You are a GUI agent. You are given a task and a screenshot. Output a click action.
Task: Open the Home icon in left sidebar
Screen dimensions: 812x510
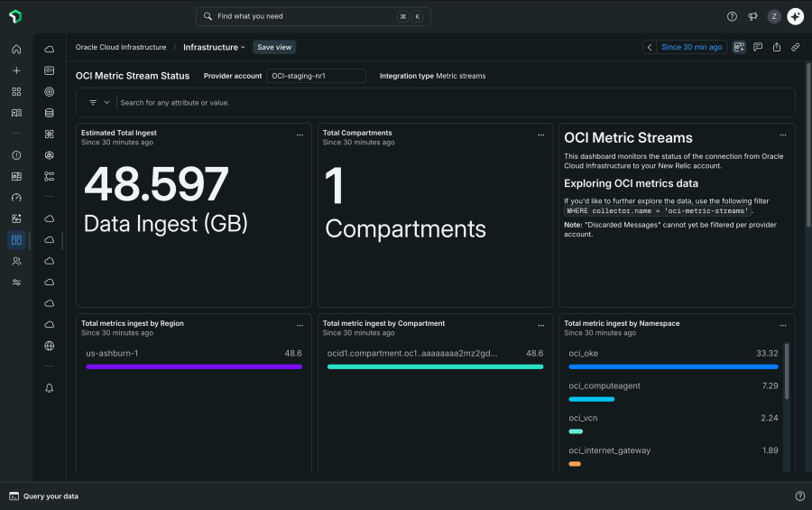(16, 50)
